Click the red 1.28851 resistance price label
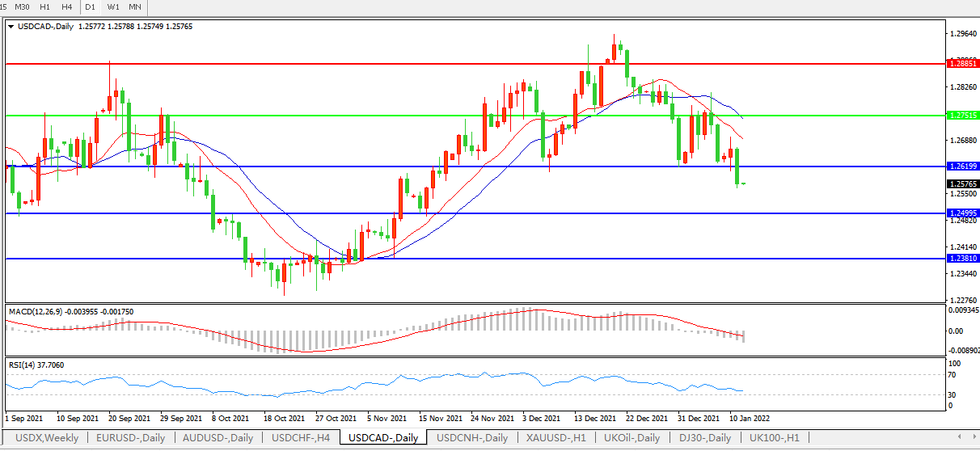This screenshot has width=980, height=451. (962, 62)
